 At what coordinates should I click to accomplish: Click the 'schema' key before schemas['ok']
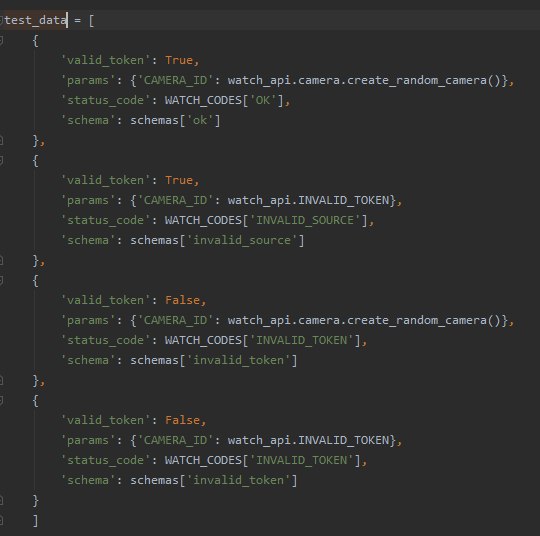coord(88,120)
